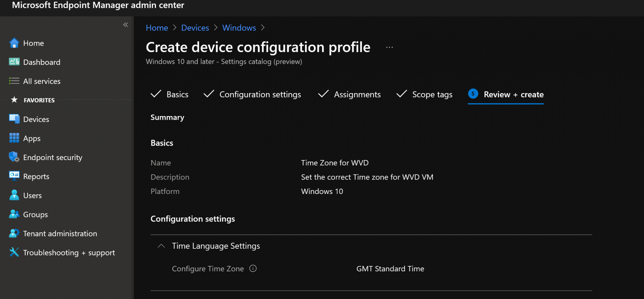
Task: Navigate using the Windows breadcrumb link
Action: 239,28
